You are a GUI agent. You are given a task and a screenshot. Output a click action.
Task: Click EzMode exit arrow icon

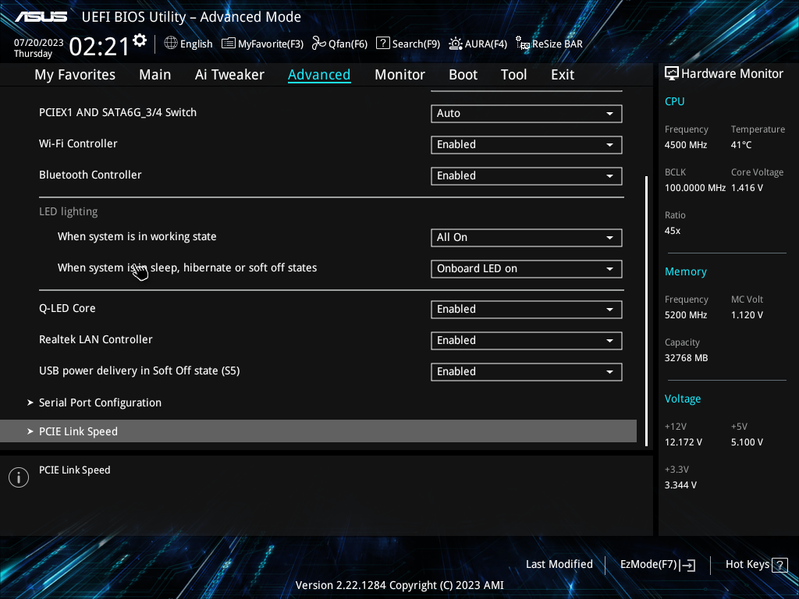point(688,564)
